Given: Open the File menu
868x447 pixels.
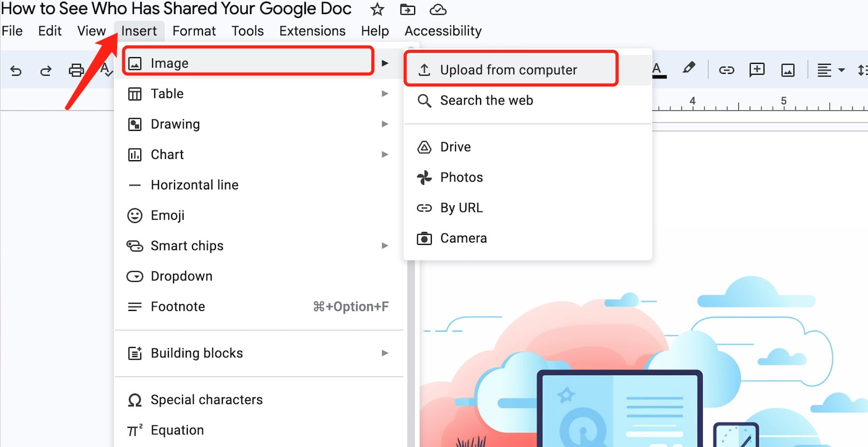Looking at the screenshot, I should point(12,31).
